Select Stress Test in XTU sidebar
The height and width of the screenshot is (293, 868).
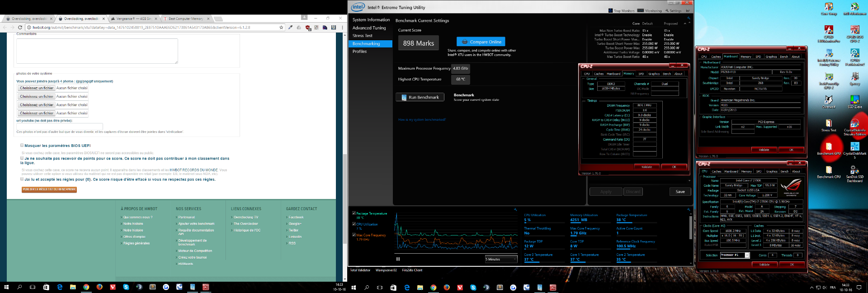coord(363,36)
